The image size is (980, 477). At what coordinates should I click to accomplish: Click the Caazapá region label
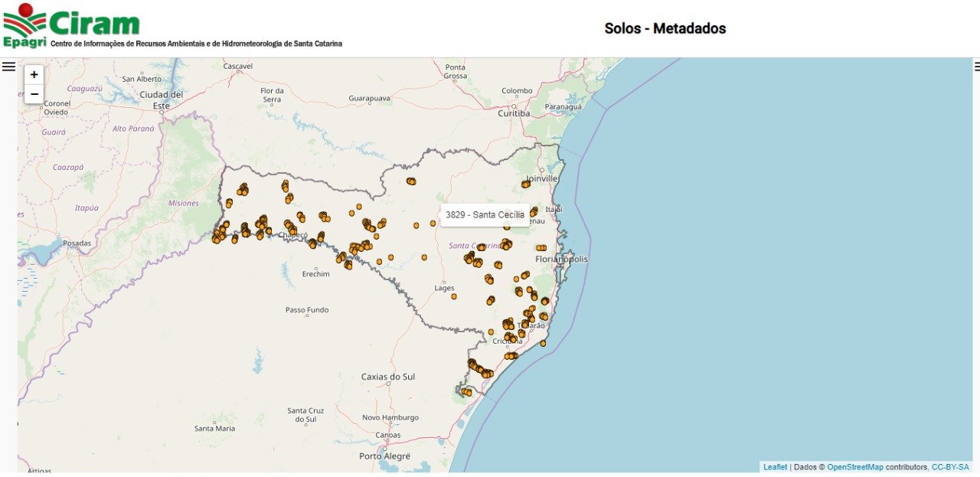(x=68, y=167)
